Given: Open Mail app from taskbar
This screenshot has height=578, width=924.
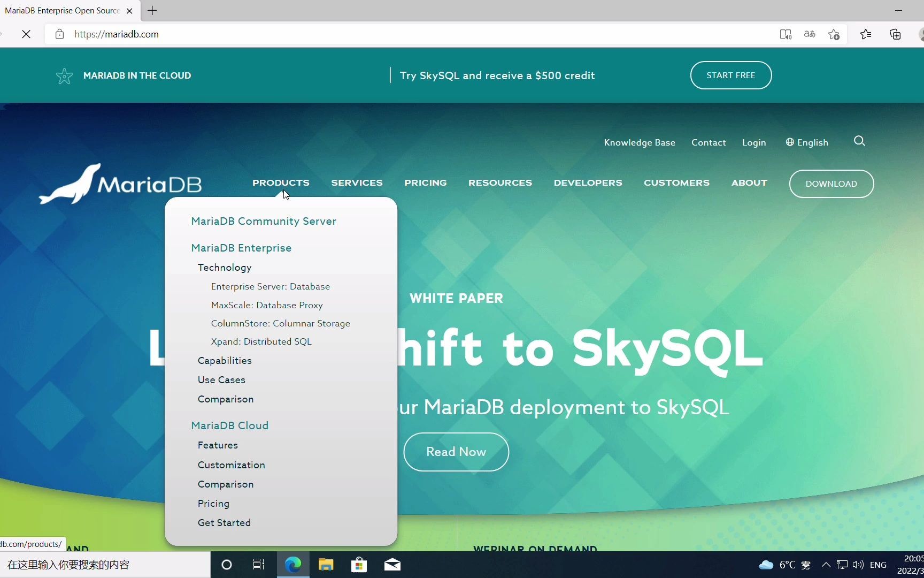Looking at the screenshot, I should click(x=392, y=565).
